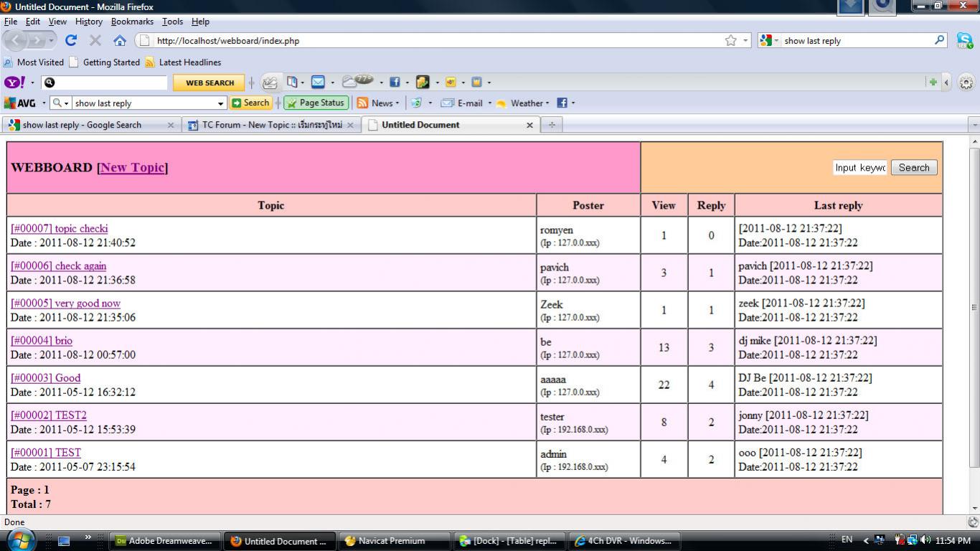Open the Skype extension icon
Image resolution: width=980 pixels, height=551 pixels.
[x=964, y=41]
